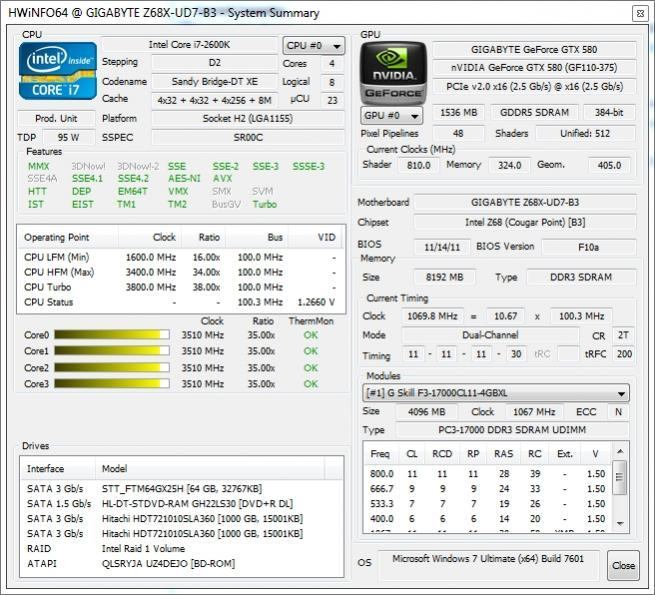Click the 666.7 frequency timing row

[x=488, y=489]
